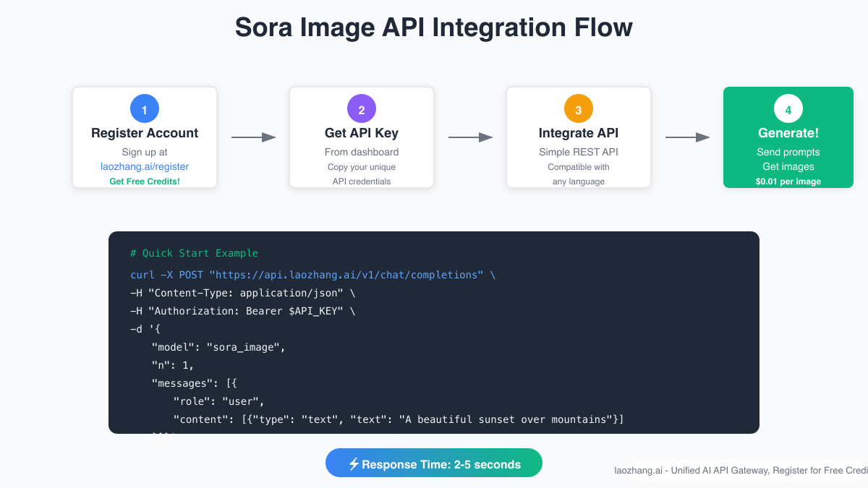Click the arrow between Register Account and Get API Key
This screenshot has height=488, width=868.
[253, 137]
